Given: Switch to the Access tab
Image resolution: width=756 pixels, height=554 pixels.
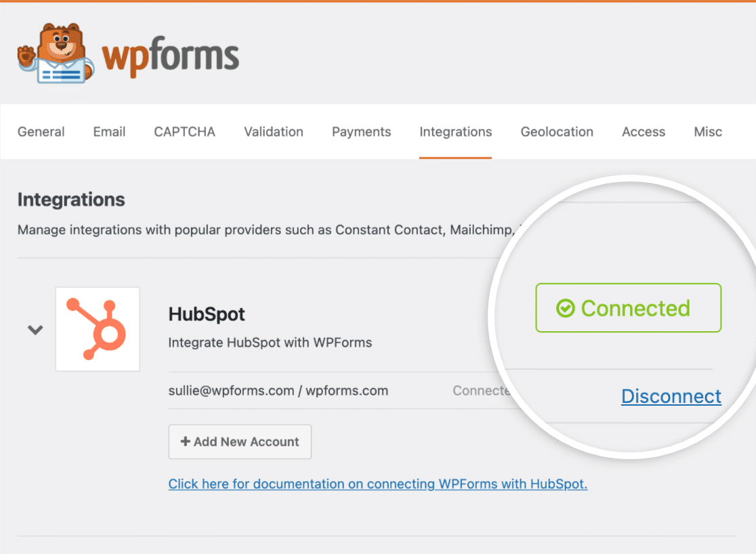Looking at the screenshot, I should tap(644, 132).
